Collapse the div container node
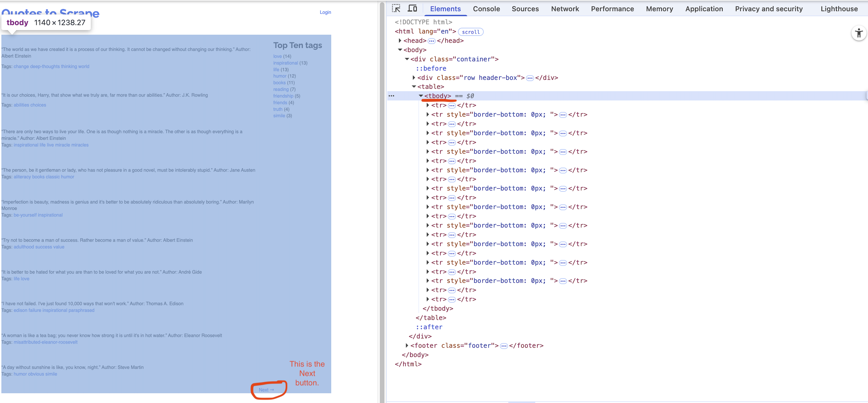Screen dimensions: 868x403 pos(407,59)
